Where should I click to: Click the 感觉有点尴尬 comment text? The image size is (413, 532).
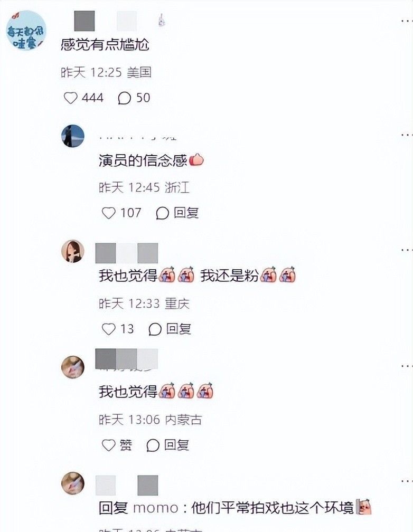click(105, 44)
